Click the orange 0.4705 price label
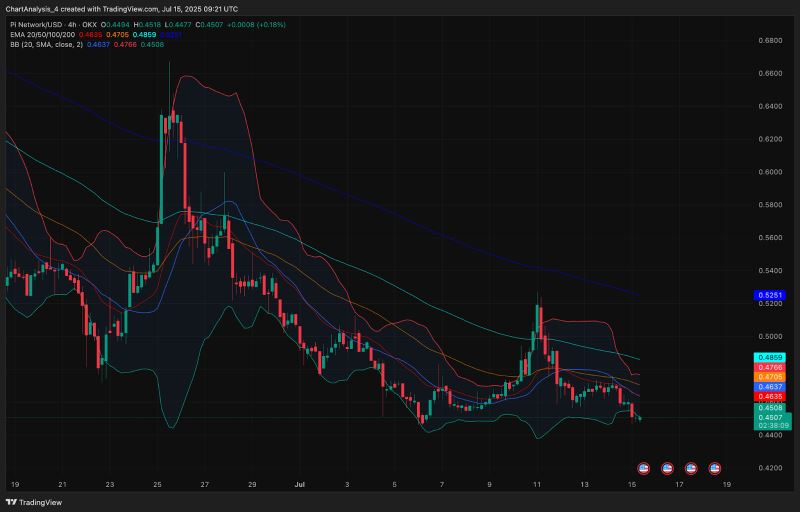Viewport: 800px width, 512px height. [x=769, y=377]
